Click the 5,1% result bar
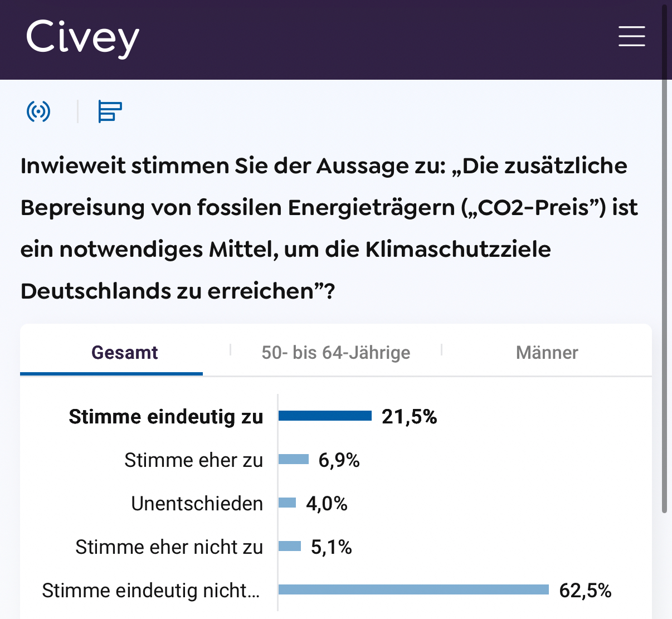Image resolution: width=672 pixels, height=619 pixels. [290, 546]
